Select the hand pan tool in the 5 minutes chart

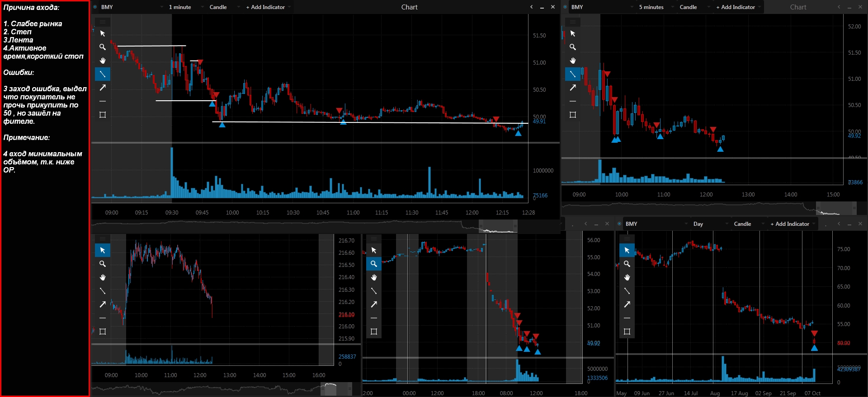(573, 61)
